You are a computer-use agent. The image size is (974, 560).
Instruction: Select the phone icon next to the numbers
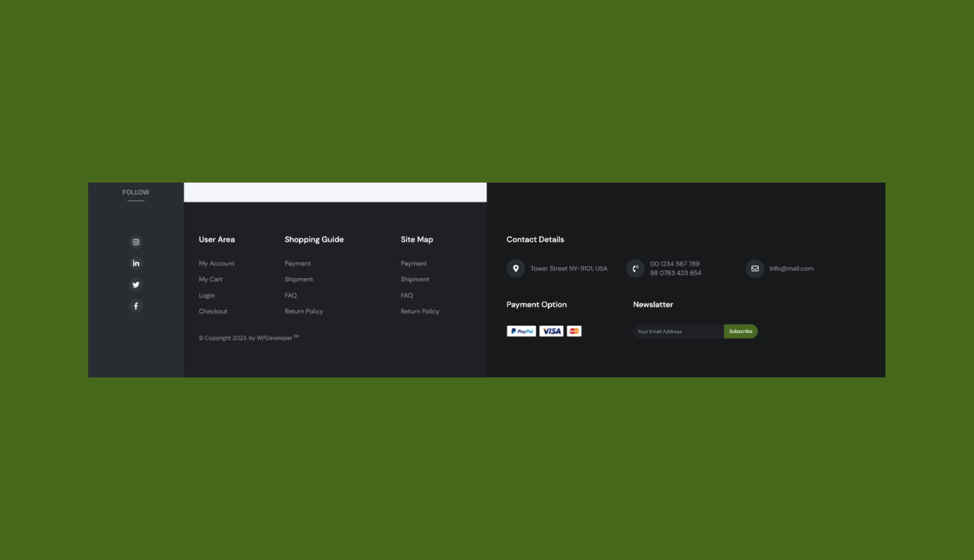(635, 268)
